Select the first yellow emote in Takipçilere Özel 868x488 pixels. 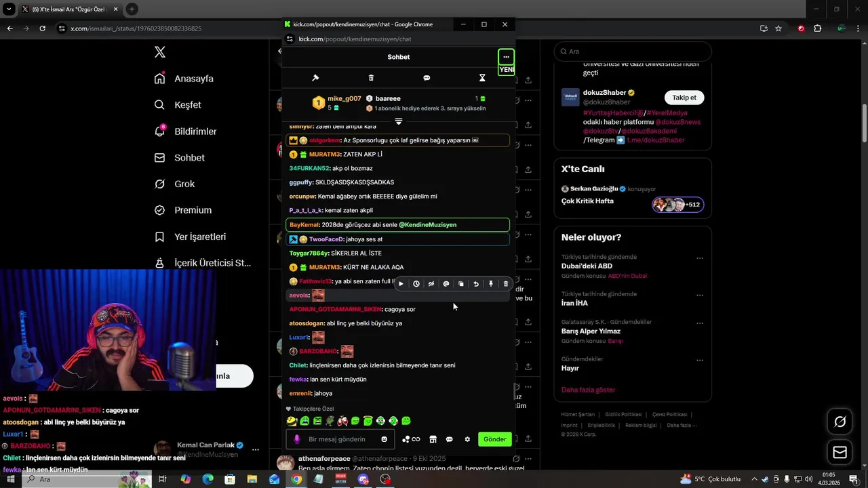[x=292, y=421]
